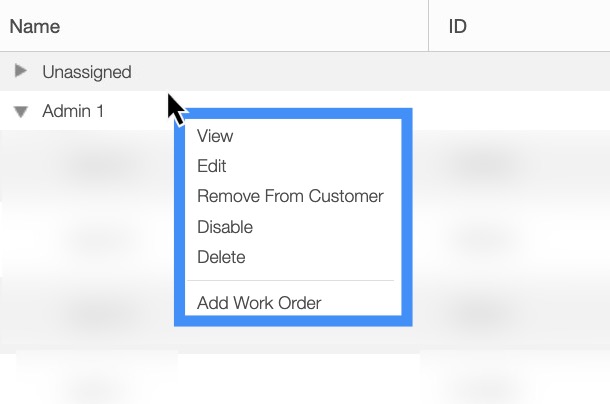The image size is (610, 404).
Task: Pick Disable from the context menu
Action: 225,227
